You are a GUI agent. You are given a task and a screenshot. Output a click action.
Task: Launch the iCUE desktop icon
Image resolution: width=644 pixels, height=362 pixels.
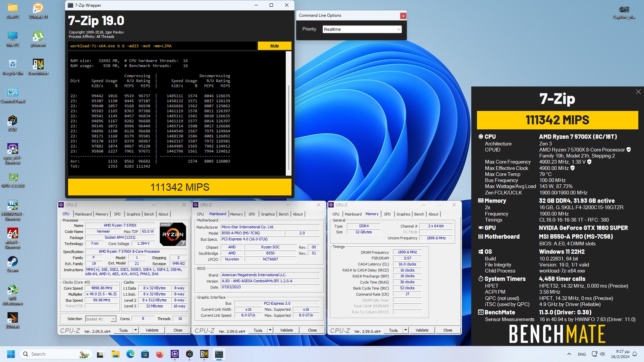(x=13, y=123)
